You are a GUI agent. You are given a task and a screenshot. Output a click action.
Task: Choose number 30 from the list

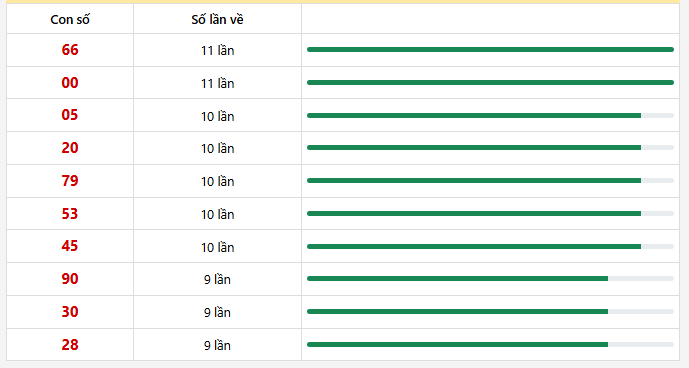click(70, 312)
